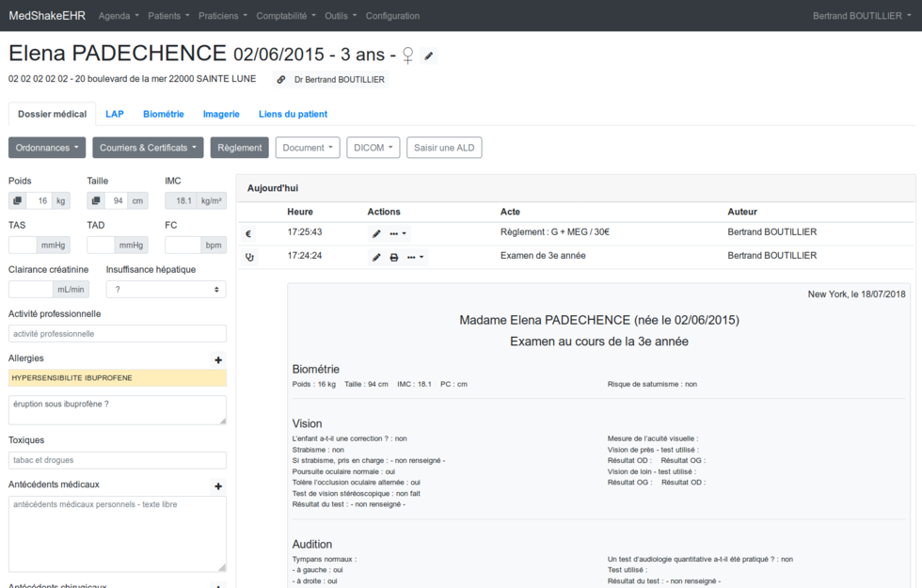Click the history icon beside Taille field
The image size is (922, 588).
[96, 200]
